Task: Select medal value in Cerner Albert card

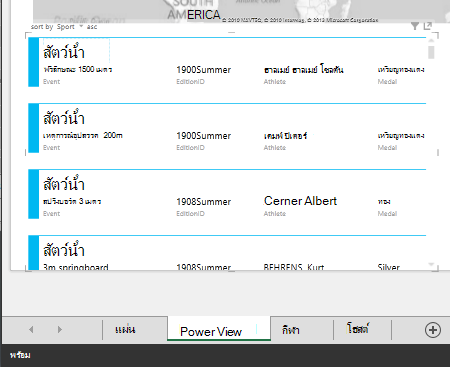Action: pyautogui.click(x=384, y=201)
